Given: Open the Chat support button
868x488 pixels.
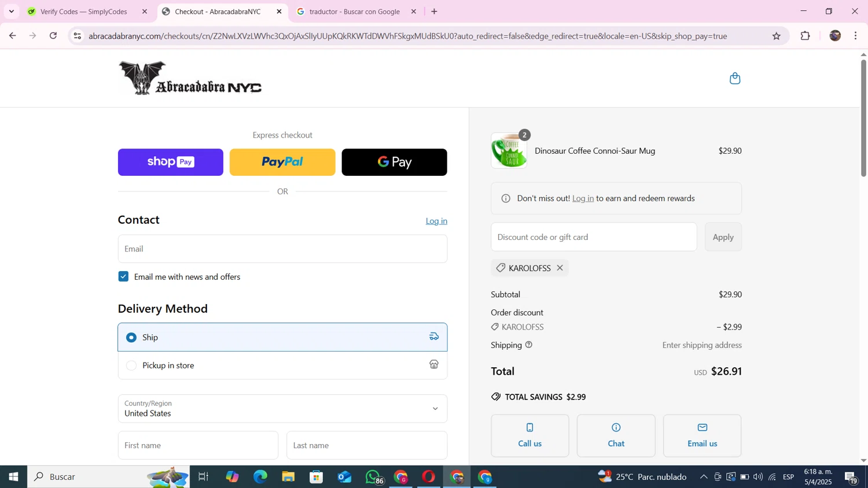Looking at the screenshot, I should click(616, 435).
